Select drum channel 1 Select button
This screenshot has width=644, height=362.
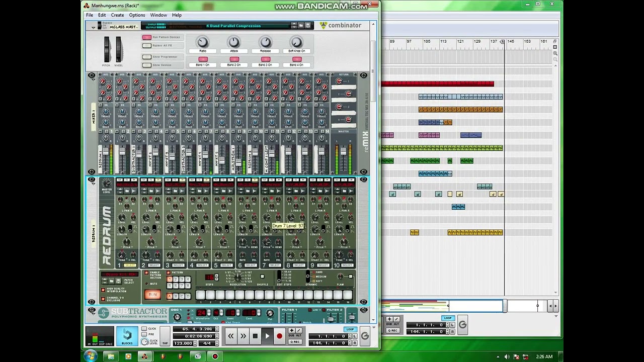[x=130, y=265]
